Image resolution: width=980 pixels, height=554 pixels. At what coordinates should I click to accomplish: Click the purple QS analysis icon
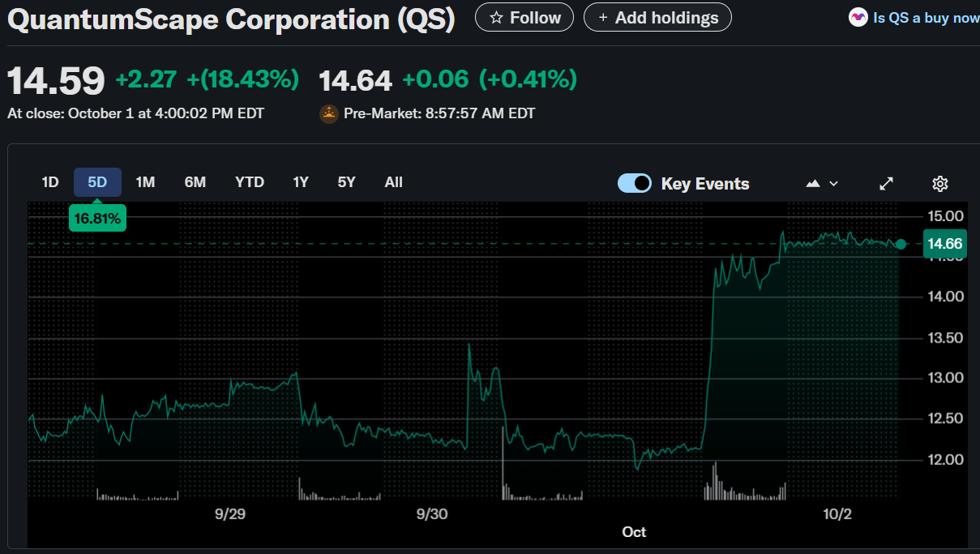point(858,17)
